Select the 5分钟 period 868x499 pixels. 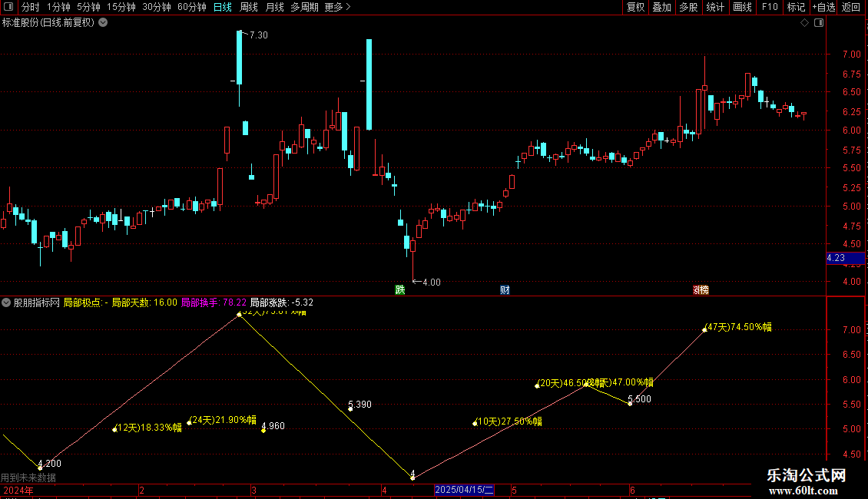(88, 7)
